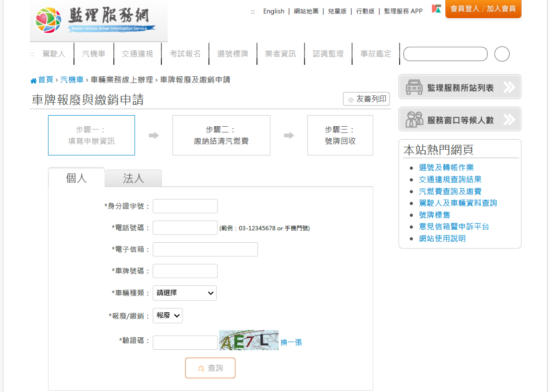Click the colorful icon beside member login

coord(436,9)
